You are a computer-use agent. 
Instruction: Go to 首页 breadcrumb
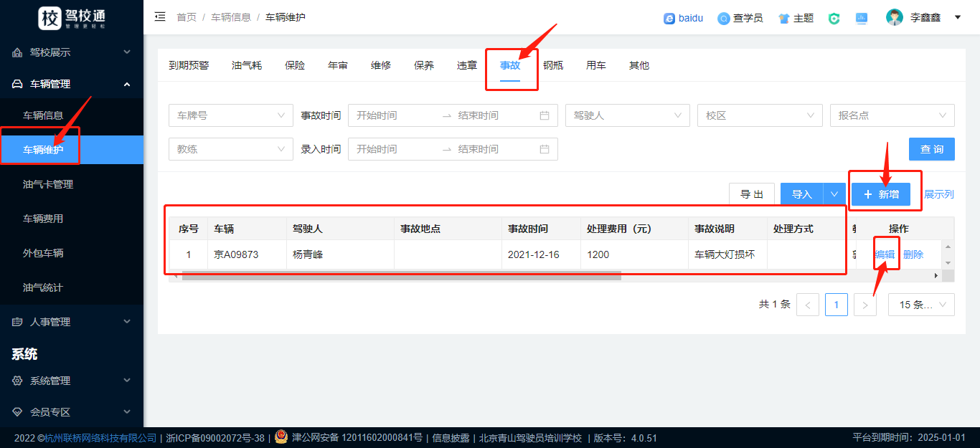pos(187,17)
